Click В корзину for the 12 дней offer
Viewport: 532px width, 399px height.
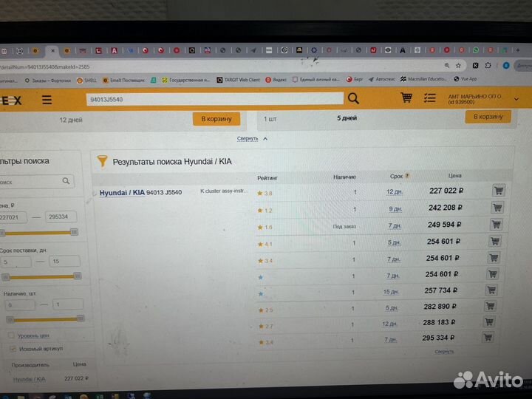(x=216, y=119)
